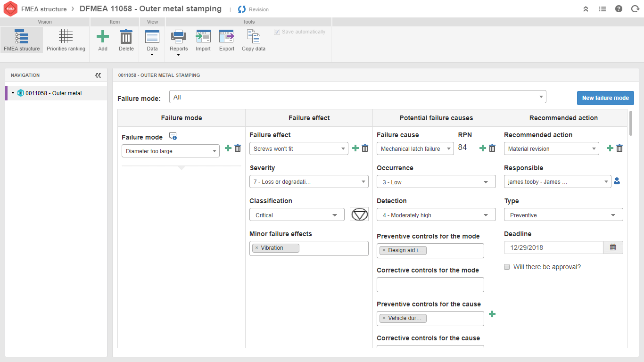Expand the Severity dropdown
Image resolution: width=644 pixels, height=362 pixels.
[309, 182]
